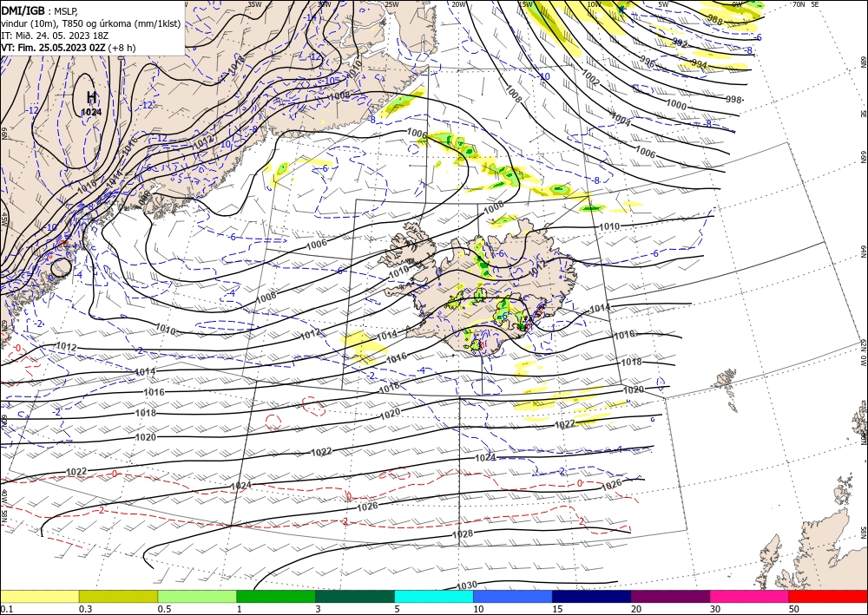Click the dark green 3 mm legend color
Image resolution: width=868 pixels, height=615 pixels.
click(355, 596)
